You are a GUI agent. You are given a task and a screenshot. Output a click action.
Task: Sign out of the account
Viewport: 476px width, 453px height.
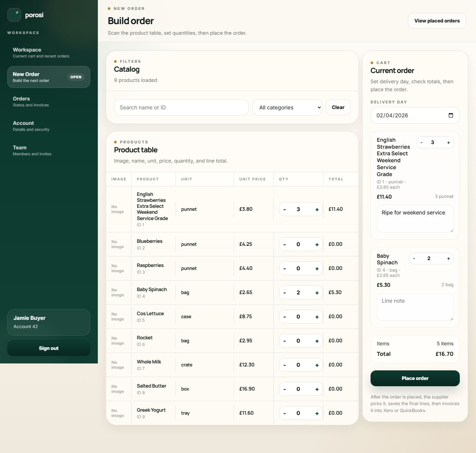pos(49,348)
